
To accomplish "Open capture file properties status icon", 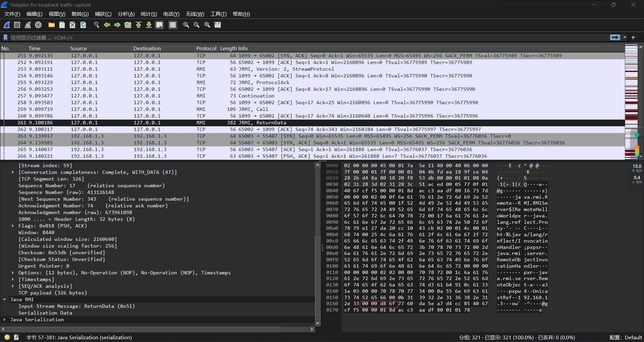I will pyautogui.click(x=16, y=337).
